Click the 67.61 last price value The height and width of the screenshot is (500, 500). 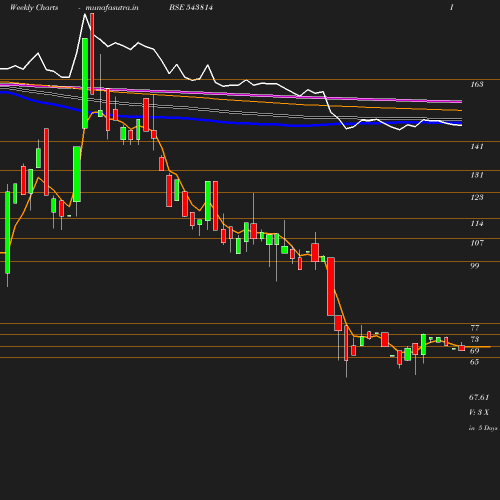coord(479,397)
